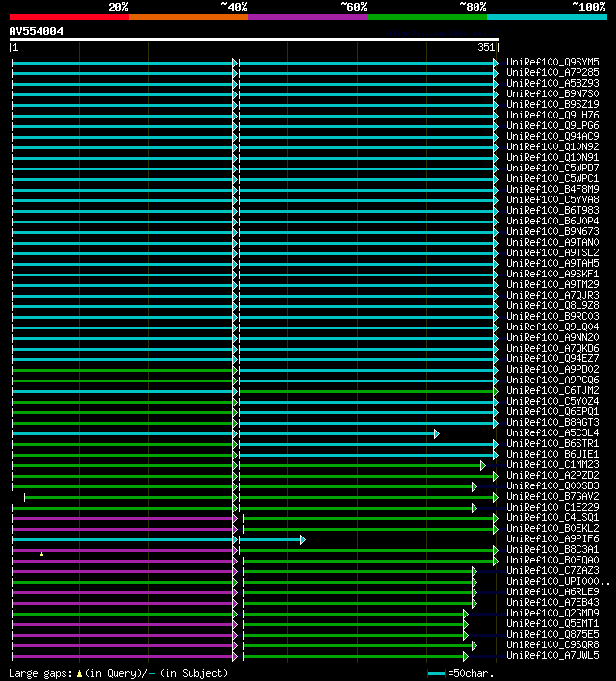Select UniRef100_C1E229 label
Screen dimensions: 616x681
pyautogui.click(x=552, y=507)
